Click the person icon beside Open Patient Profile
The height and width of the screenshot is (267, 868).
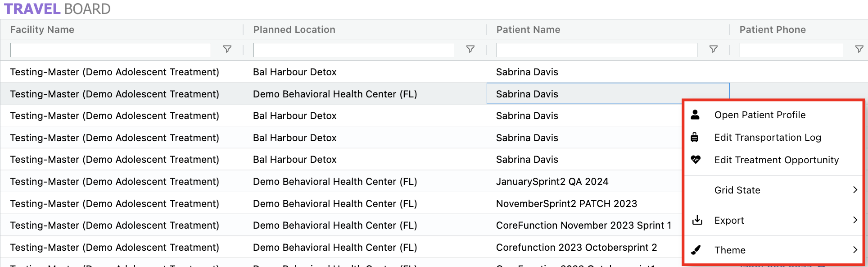coord(696,115)
